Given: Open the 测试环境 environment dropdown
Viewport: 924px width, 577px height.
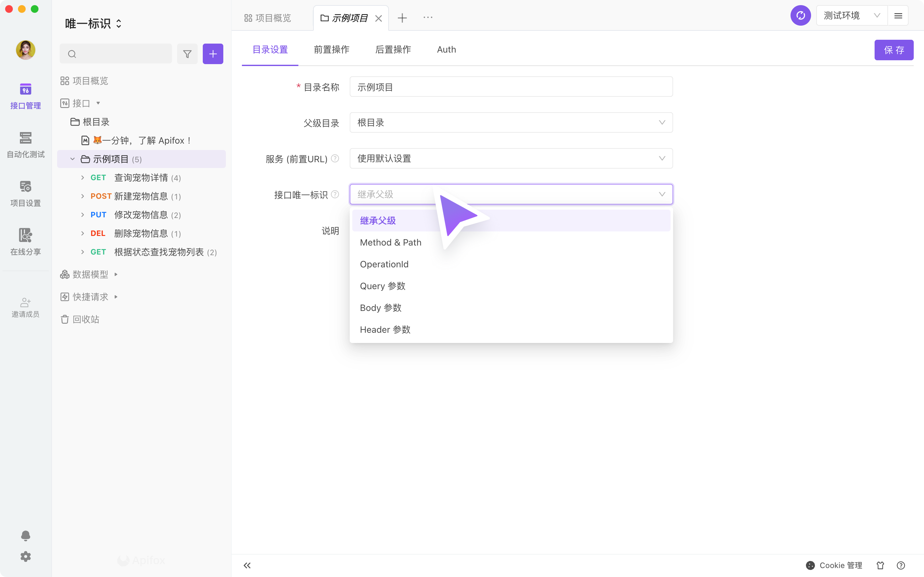Looking at the screenshot, I should pos(851,16).
